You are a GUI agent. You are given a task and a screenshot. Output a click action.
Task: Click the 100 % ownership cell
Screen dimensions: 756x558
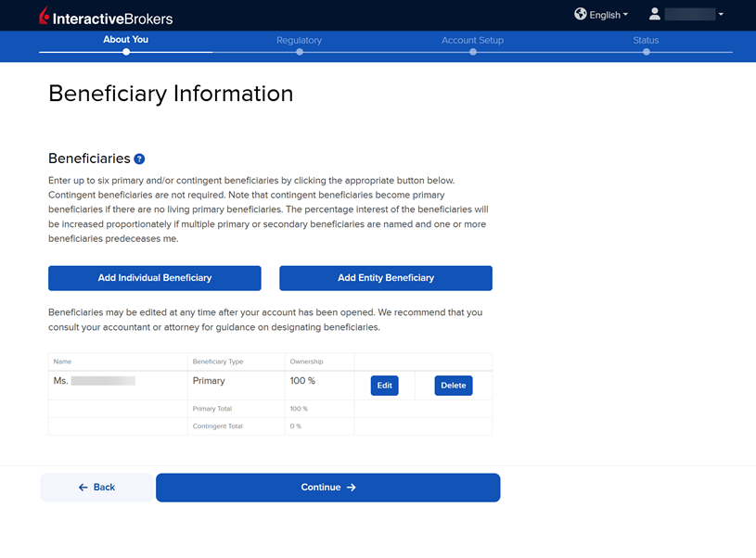pyautogui.click(x=302, y=381)
